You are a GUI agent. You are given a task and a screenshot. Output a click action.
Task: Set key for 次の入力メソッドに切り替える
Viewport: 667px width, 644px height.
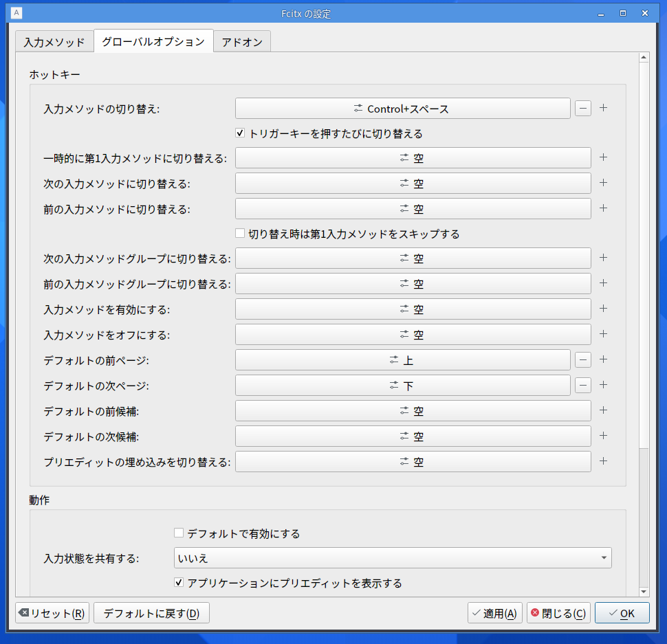coord(413,184)
